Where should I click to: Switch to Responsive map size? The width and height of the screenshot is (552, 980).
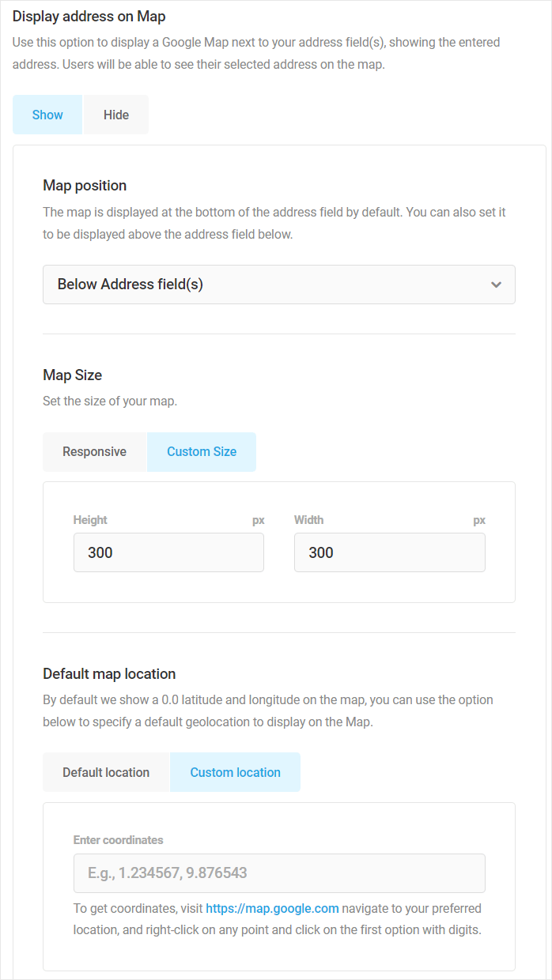point(94,451)
